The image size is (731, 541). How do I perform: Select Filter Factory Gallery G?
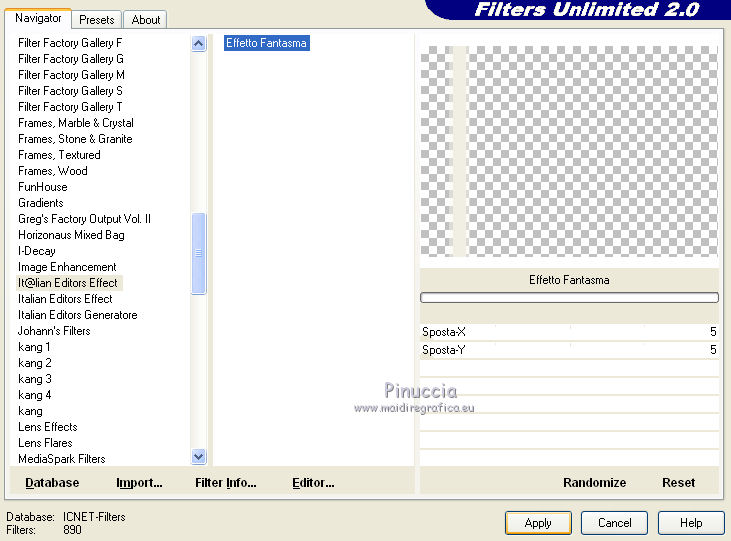(71, 59)
